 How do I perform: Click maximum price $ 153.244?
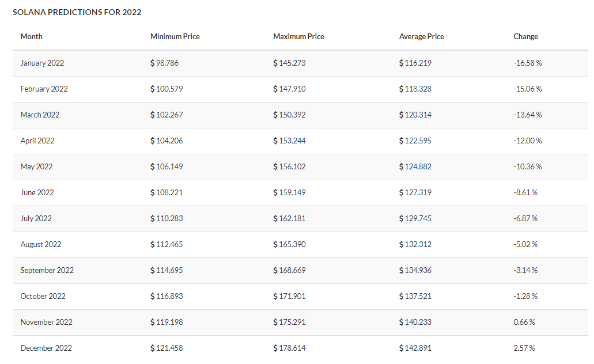point(289,141)
